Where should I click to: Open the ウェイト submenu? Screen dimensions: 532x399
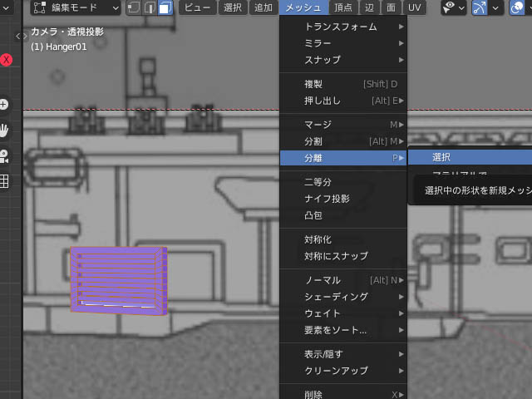pyautogui.click(x=343, y=313)
